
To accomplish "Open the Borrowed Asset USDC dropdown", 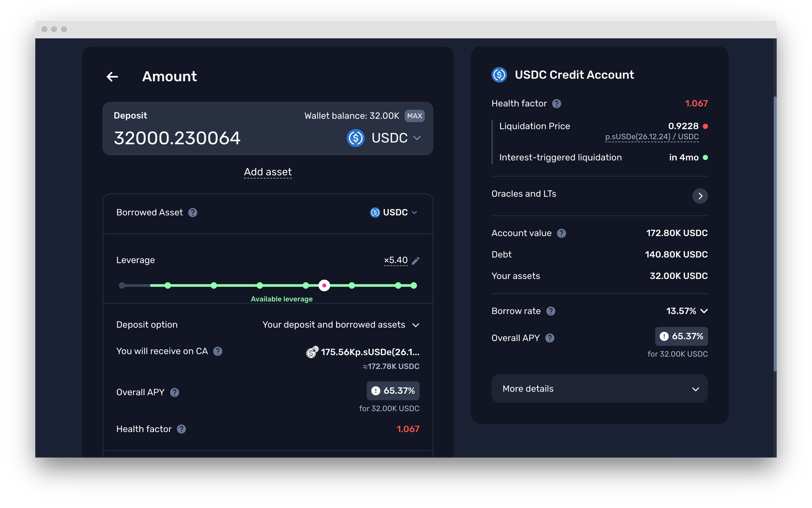I will (394, 212).
